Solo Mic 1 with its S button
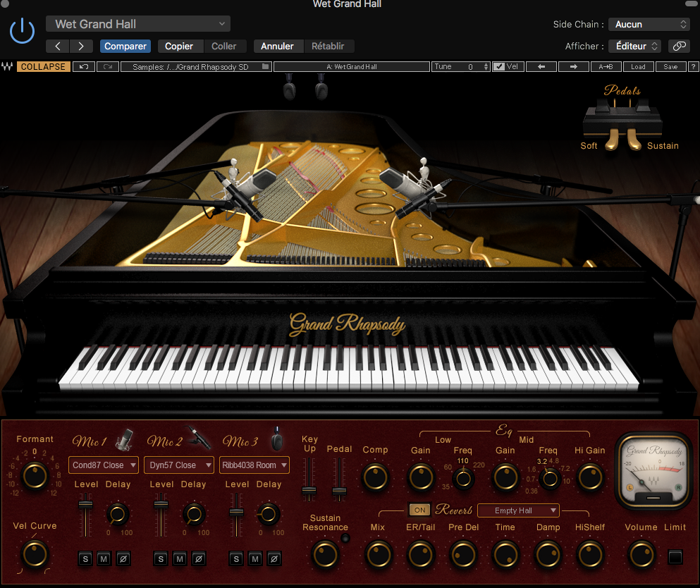700x588 pixels. click(x=85, y=558)
